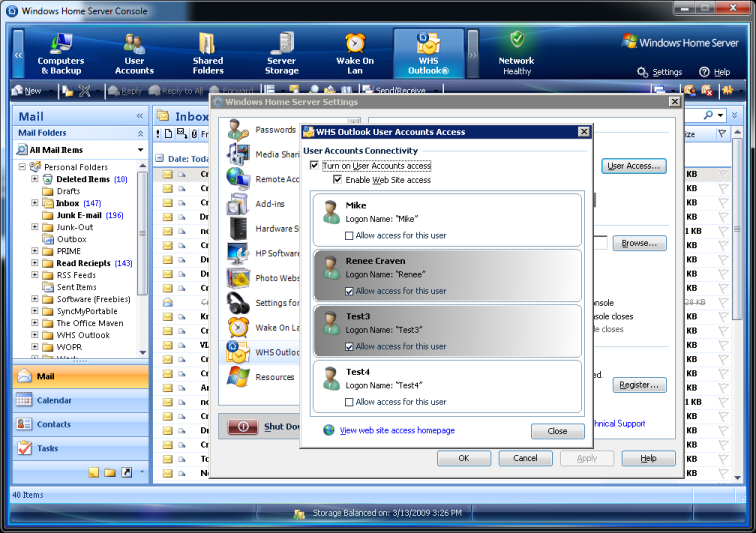
Task: Select the Add-ins settings icon
Action: 238,204
